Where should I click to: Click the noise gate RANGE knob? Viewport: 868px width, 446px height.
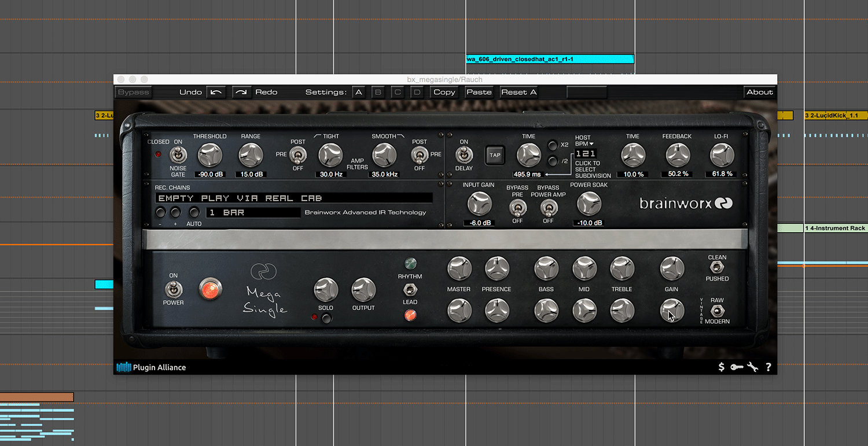tap(251, 155)
